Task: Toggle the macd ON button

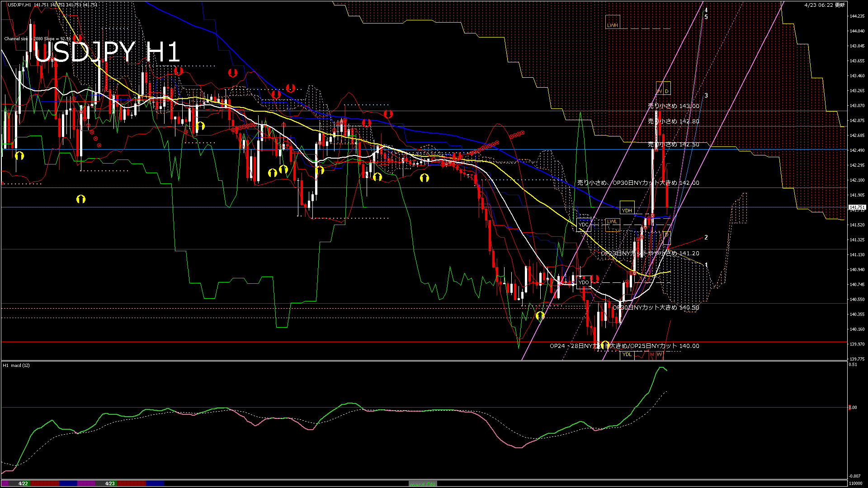Action: (423, 483)
